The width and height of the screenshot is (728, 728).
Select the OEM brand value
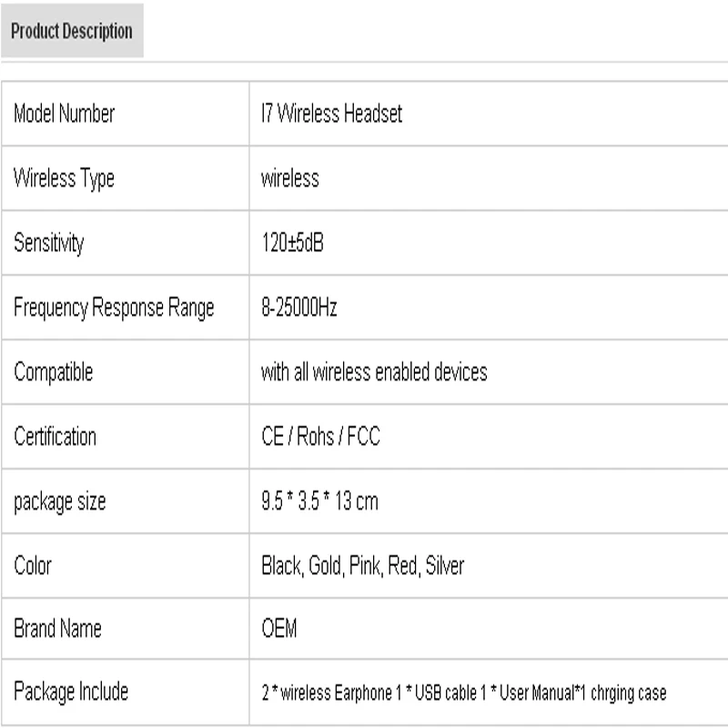278,629
